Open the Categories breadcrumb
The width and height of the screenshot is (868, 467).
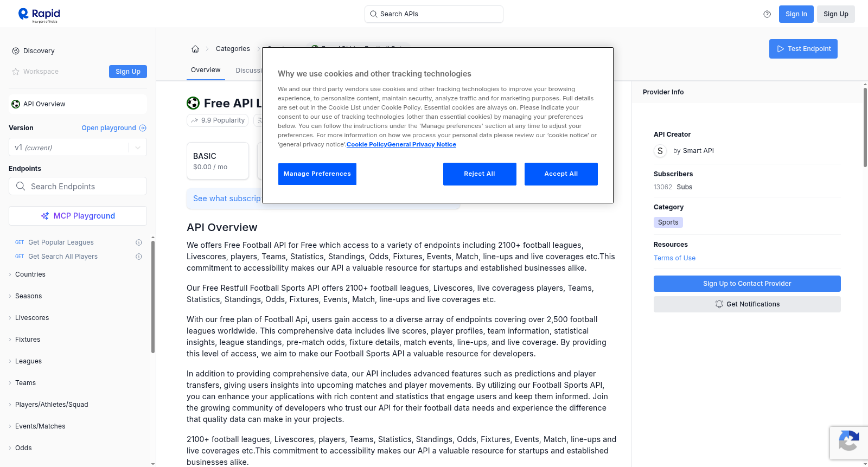pyautogui.click(x=233, y=49)
